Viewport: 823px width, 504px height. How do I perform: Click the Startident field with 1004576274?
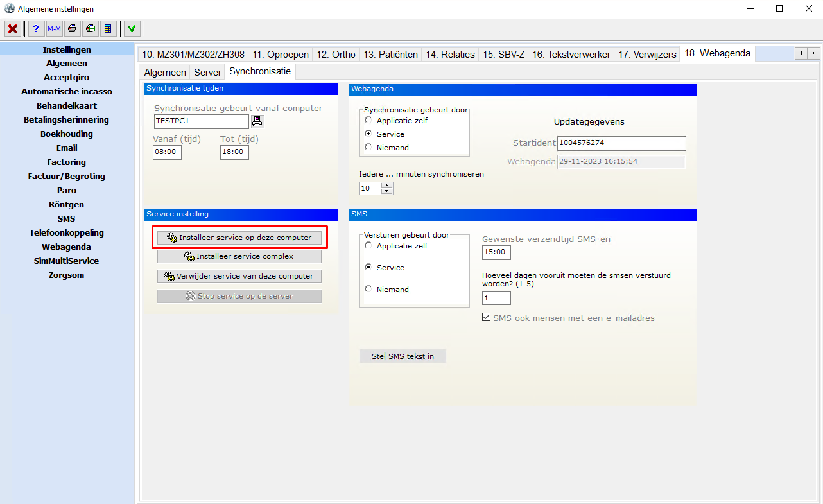(621, 143)
